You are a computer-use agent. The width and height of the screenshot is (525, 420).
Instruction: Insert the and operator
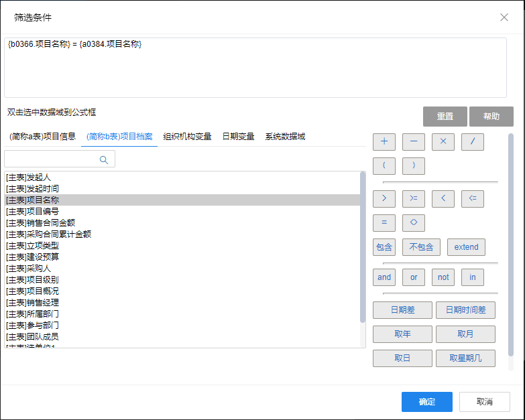(384, 277)
